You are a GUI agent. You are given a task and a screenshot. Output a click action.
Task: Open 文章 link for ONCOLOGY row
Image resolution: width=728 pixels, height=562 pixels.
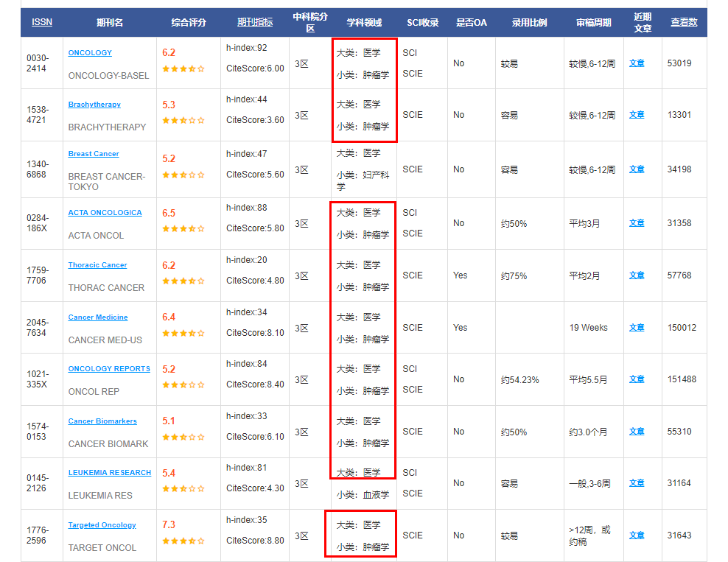[637, 63]
